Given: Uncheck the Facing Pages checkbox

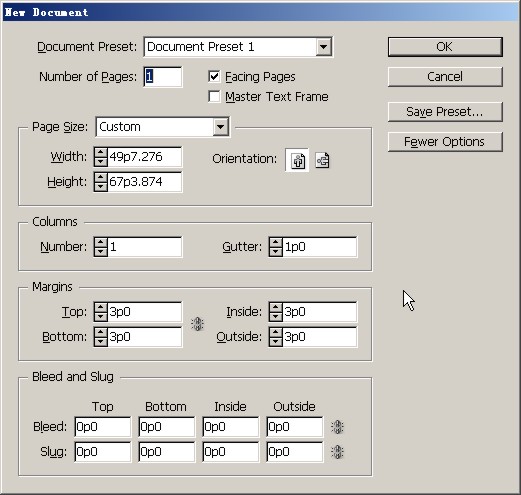Looking at the screenshot, I should [x=214, y=76].
